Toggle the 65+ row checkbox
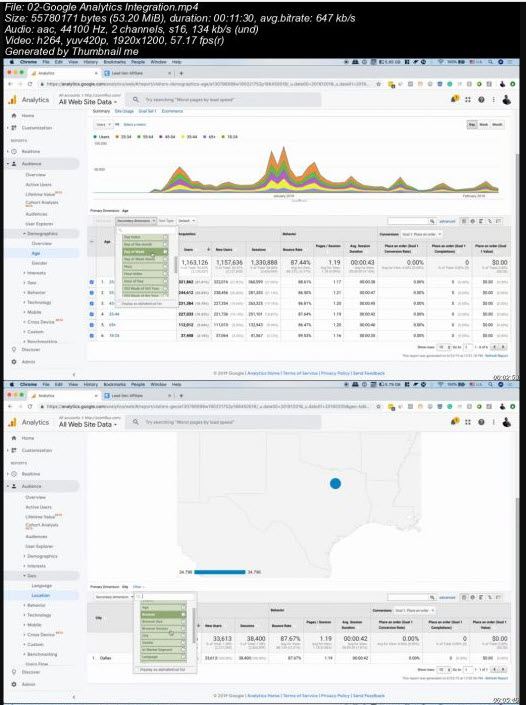Viewport: 526px width, 705px height. point(92,325)
